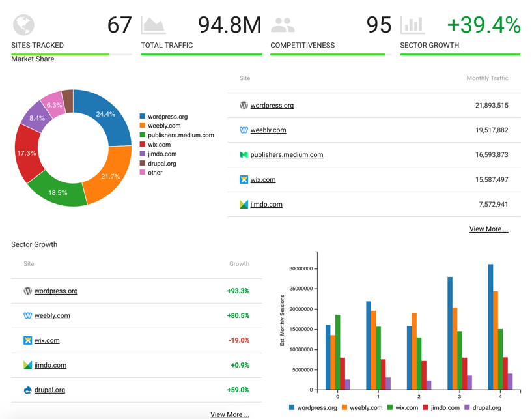The width and height of the screenshot is (532, 419).
Task: Click the 7,572,941 traffic value
Action: coord(494,204)
